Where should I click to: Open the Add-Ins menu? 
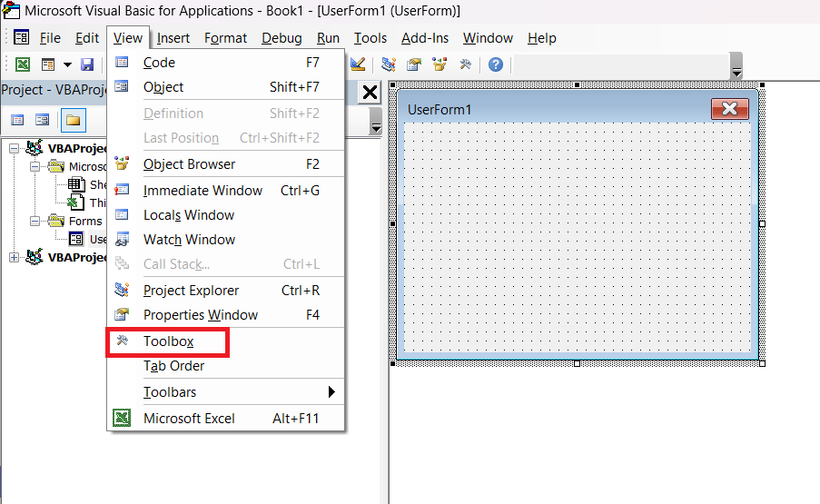click(425, 38)
